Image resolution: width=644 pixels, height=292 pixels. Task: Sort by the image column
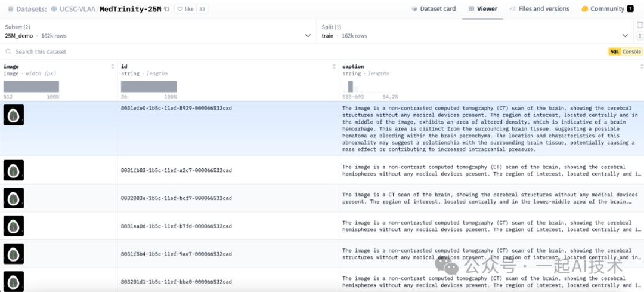click(x=113, y=66)
